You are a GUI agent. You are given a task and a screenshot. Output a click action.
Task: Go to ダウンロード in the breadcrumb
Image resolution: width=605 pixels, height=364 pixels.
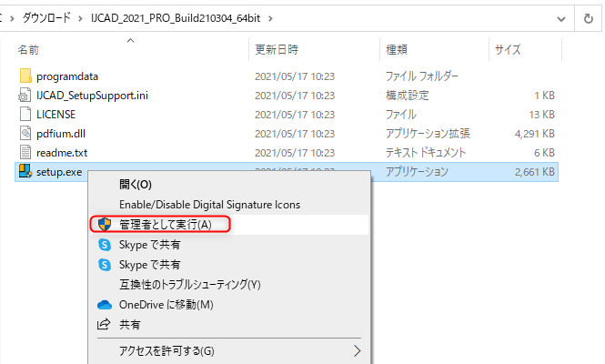[46, 18]
